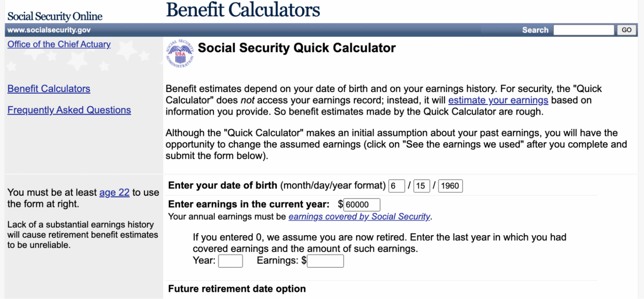The image size is (644, 299).
Task: Open the Benefit Calculators link
Action: [49, 89]
